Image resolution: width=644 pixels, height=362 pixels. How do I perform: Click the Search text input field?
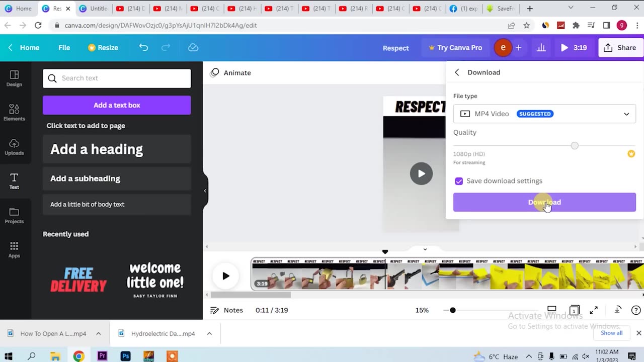tap(117, 78)
